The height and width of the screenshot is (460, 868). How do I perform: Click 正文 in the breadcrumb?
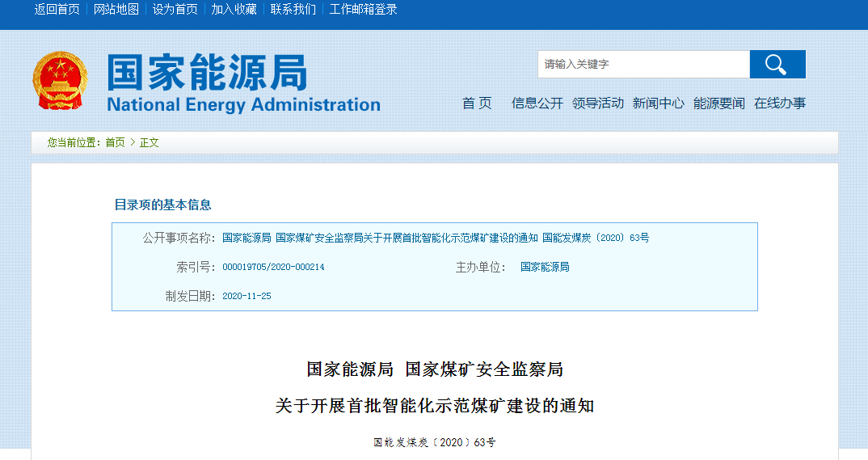[149, 143]
